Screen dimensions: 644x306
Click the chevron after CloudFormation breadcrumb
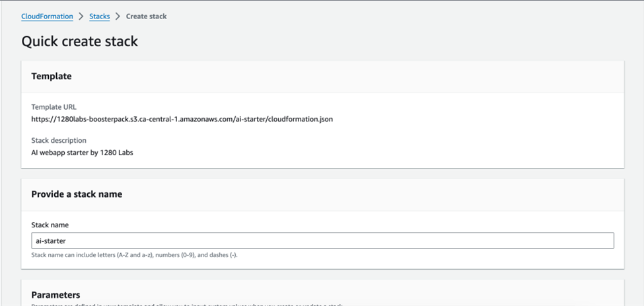(81, 17)
